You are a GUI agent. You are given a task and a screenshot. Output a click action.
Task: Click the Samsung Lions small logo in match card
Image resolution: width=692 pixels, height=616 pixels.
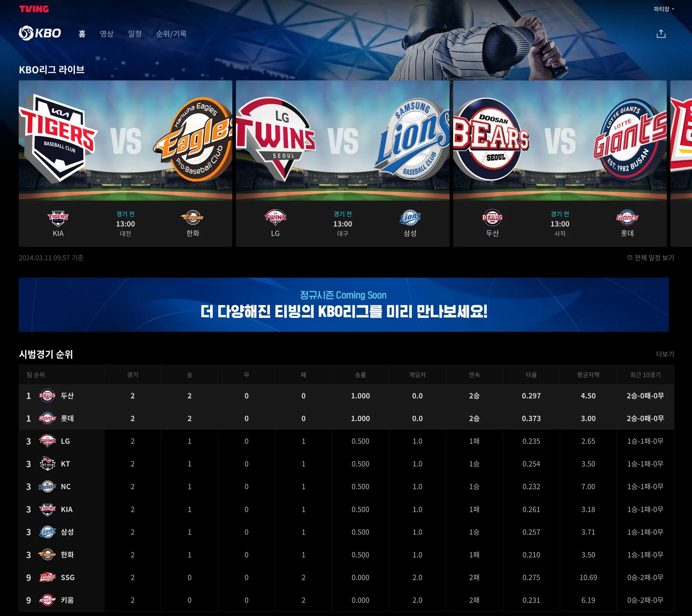coord(410,217)
